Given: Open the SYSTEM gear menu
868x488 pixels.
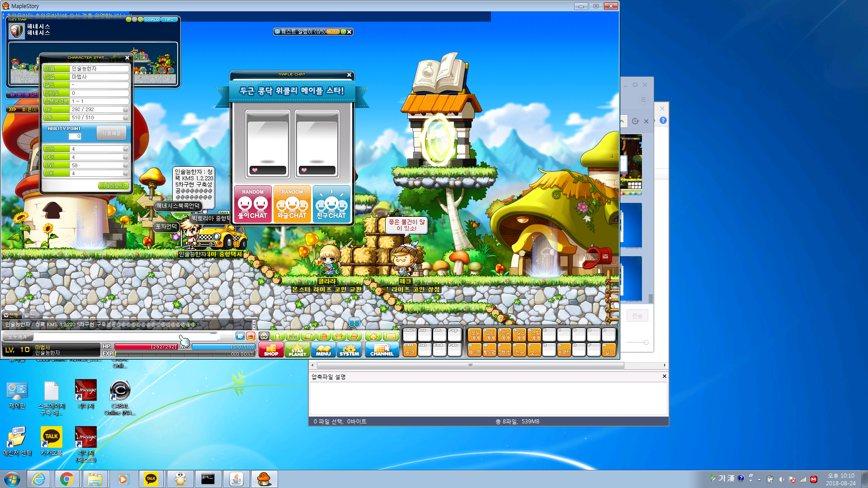Looking at the screenshot, I should point(349,350).
